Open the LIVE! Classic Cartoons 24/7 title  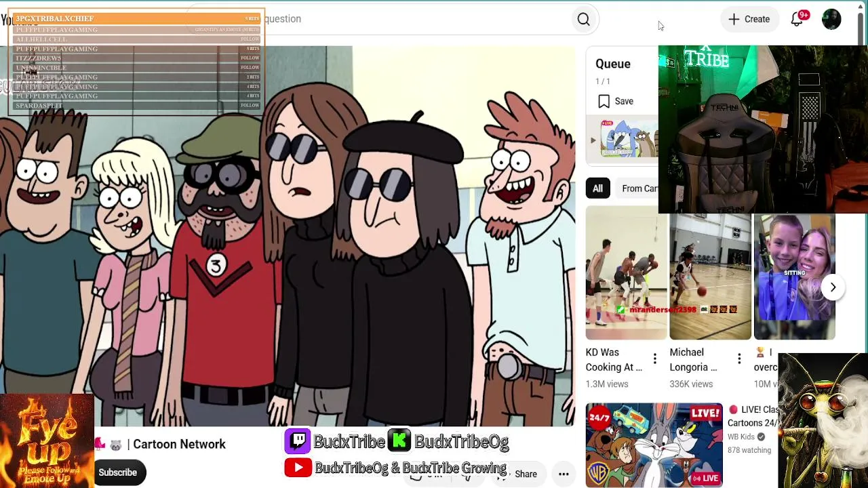pos(753,416)
